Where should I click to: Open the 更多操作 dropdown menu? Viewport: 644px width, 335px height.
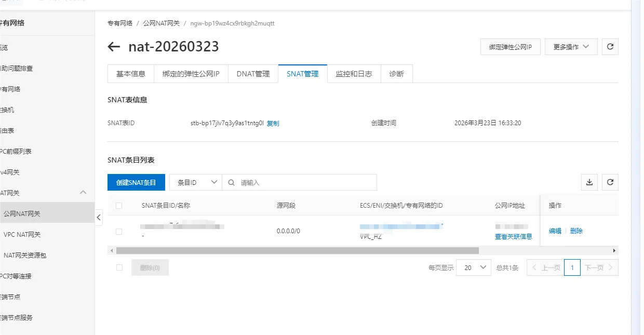(570, 46)
